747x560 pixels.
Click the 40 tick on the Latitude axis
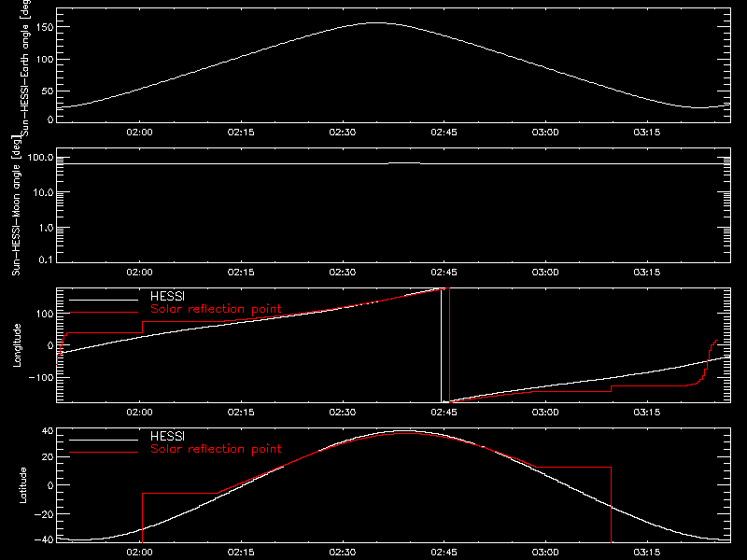[x=48, y=431]
